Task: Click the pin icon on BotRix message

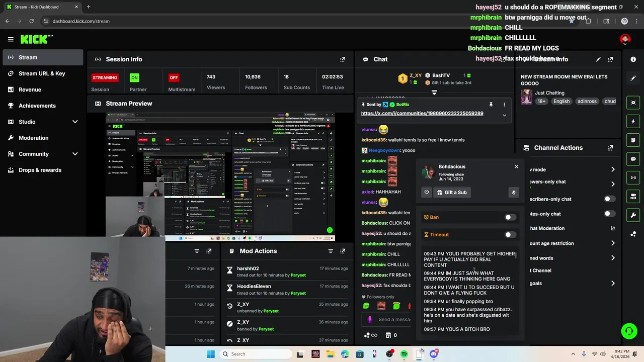Action: 491,105
